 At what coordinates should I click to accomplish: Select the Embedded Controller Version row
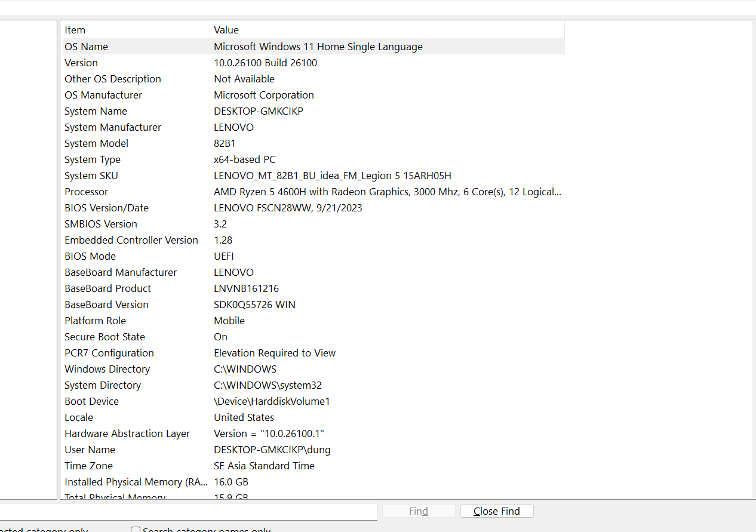(314, 240)
